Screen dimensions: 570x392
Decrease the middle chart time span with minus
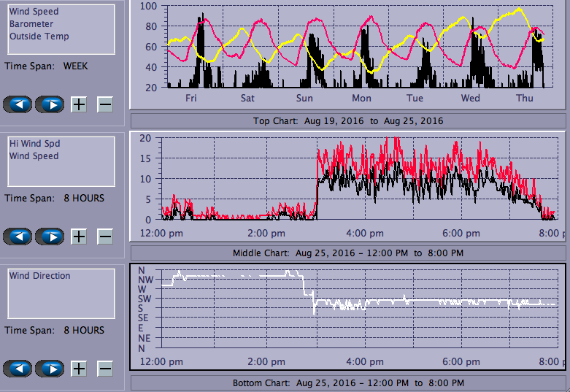point(105,237)
